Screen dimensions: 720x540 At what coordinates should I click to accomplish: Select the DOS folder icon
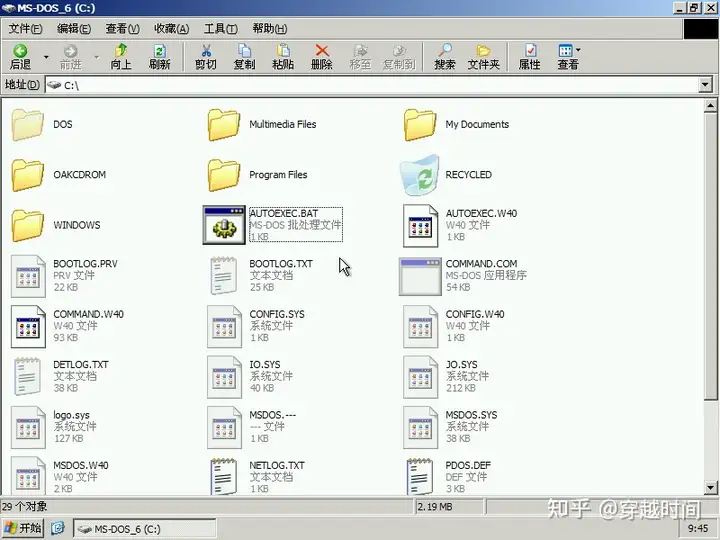[28, 124]
